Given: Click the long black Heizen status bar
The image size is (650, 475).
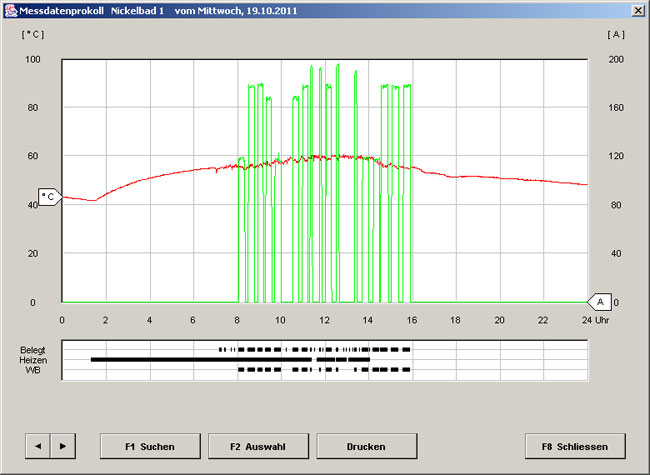Looking at the screenshot, I should tap(200, 359).
